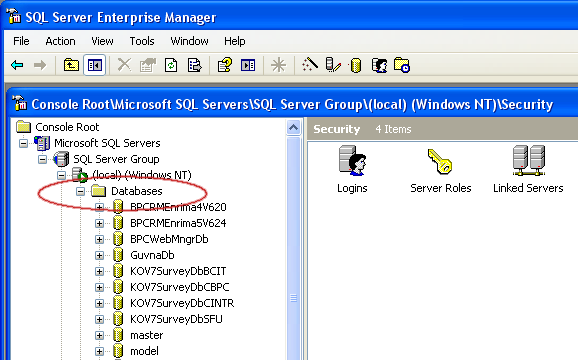The image size is (578, 360).
Task: Collapse the Microsoft SQL Servers node
Action: click(x=23, y=143)
